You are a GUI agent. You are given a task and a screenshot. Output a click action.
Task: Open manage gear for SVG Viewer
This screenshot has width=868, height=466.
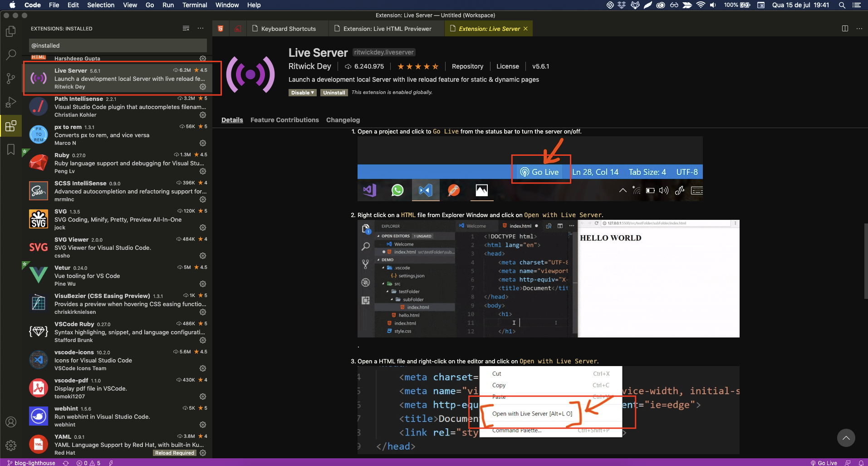203,256
